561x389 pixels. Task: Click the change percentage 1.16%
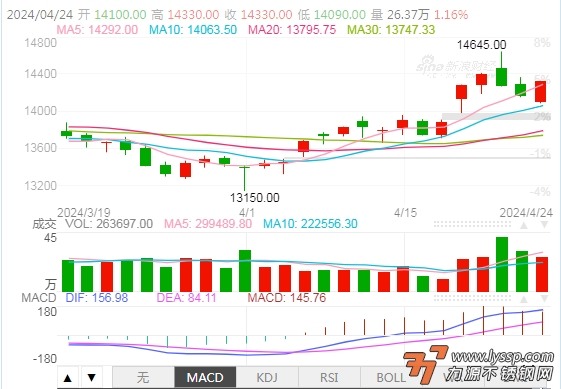451,15
